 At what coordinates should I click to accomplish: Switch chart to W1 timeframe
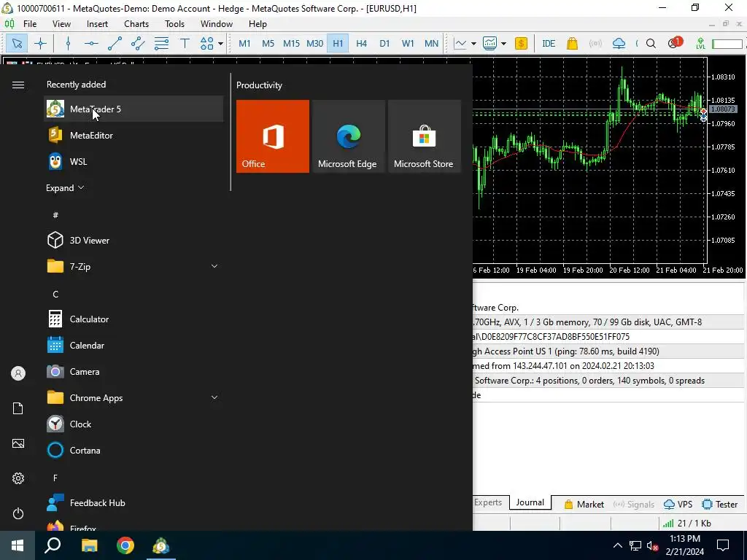(408, 43)
